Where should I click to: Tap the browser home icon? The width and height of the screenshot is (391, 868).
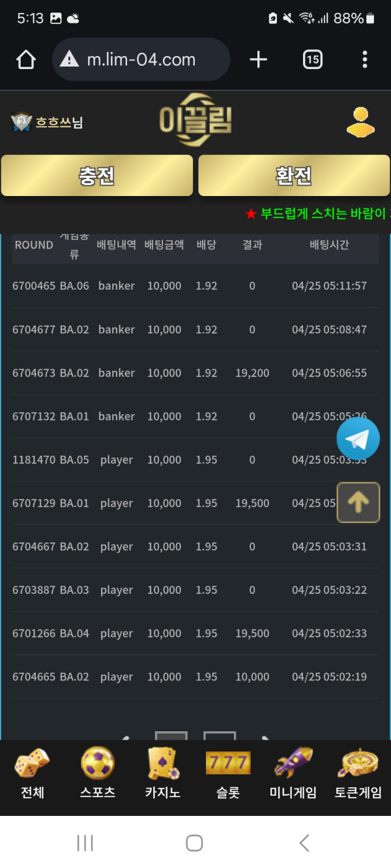26,60
